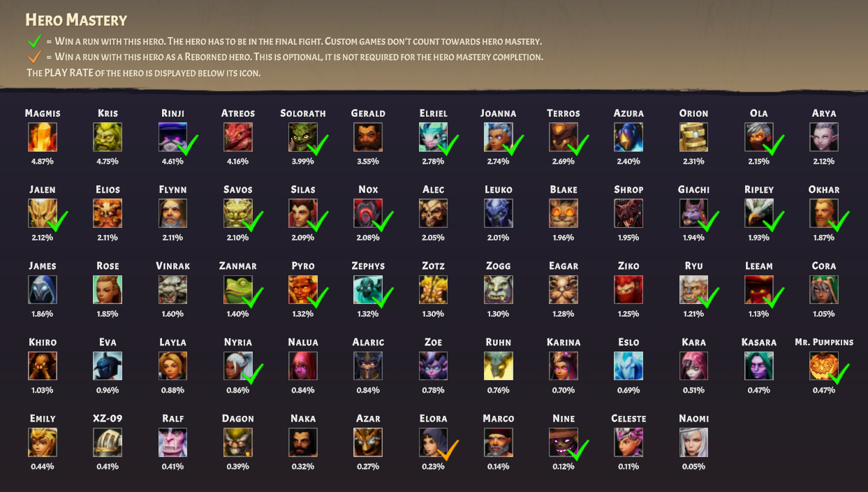The height and width of the screenshot is (492, 868).
Task: Click the green checkmark on Nine
Action: [x=579, y=451]
